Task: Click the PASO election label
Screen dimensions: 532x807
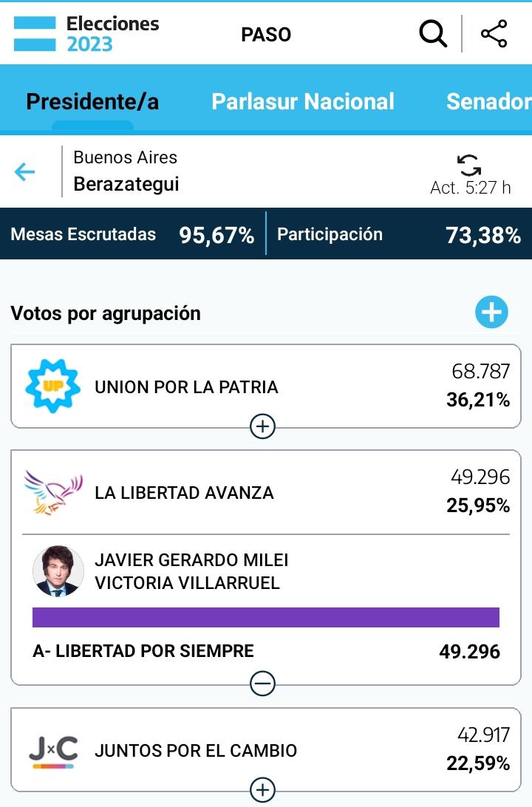Action: 266,35
